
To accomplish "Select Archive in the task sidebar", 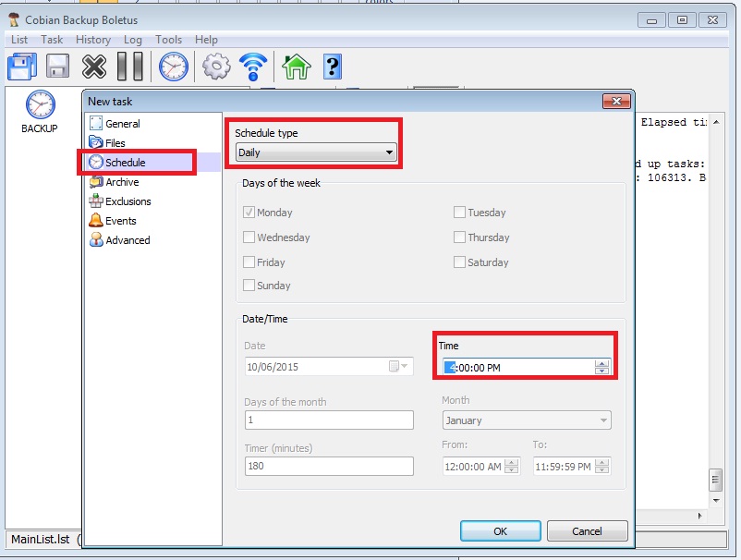I will click(122, 182).
